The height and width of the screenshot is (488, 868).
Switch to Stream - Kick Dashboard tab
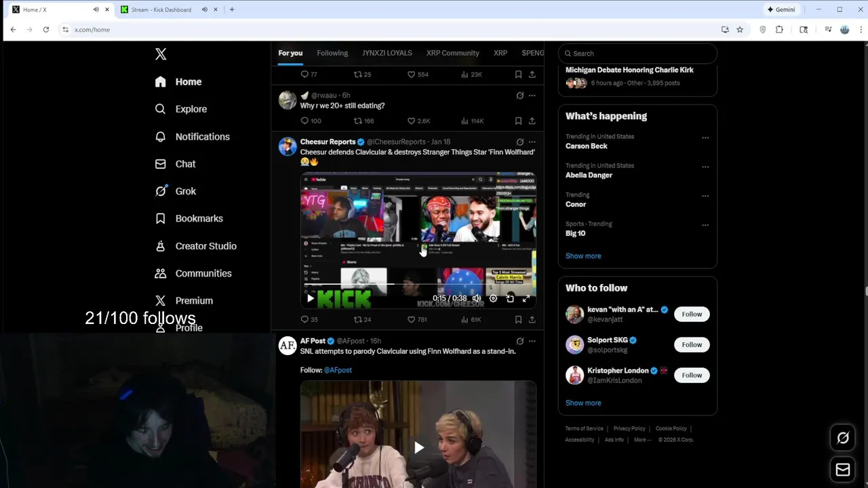tap(161, 9)
